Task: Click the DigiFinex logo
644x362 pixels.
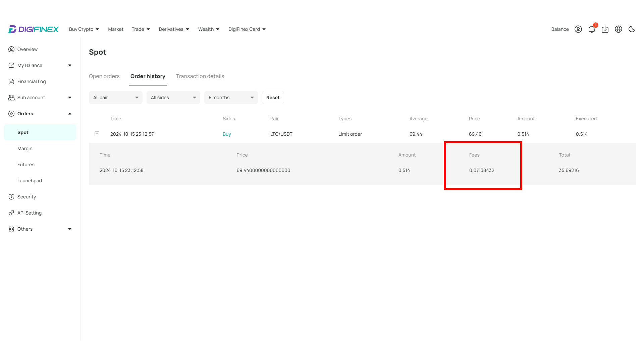Action: point(34,29)
